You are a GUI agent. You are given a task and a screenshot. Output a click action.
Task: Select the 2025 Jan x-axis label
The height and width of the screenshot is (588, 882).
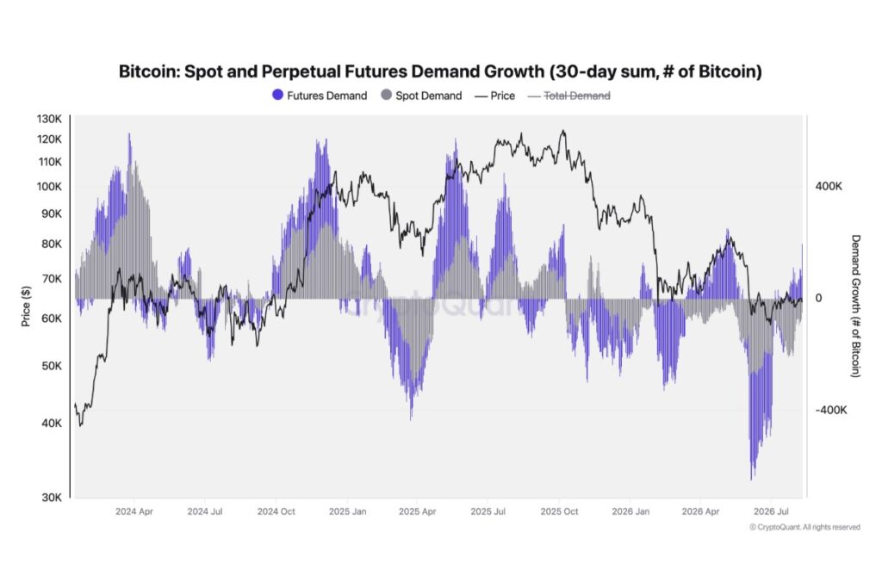click(x=347, y=511)
